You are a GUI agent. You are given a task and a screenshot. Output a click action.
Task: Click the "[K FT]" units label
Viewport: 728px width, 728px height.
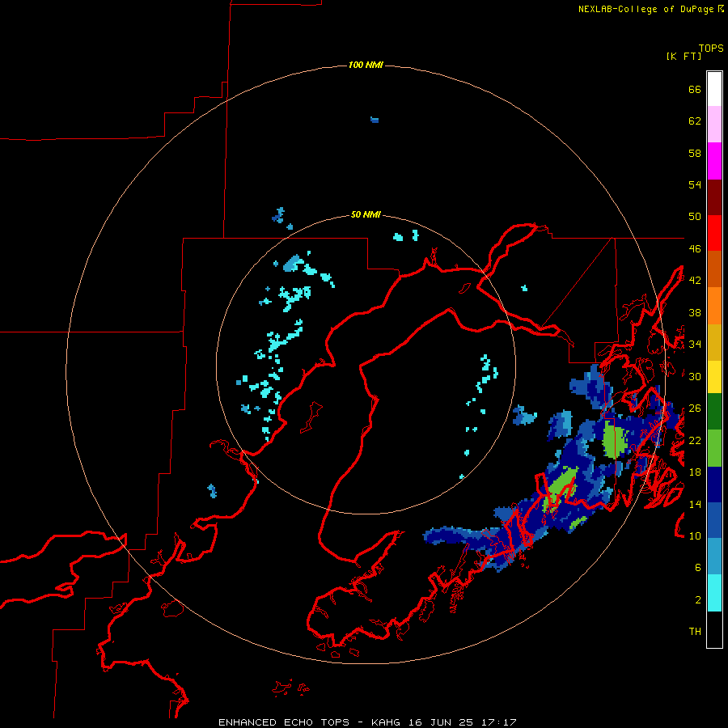(x=684, y=57)
